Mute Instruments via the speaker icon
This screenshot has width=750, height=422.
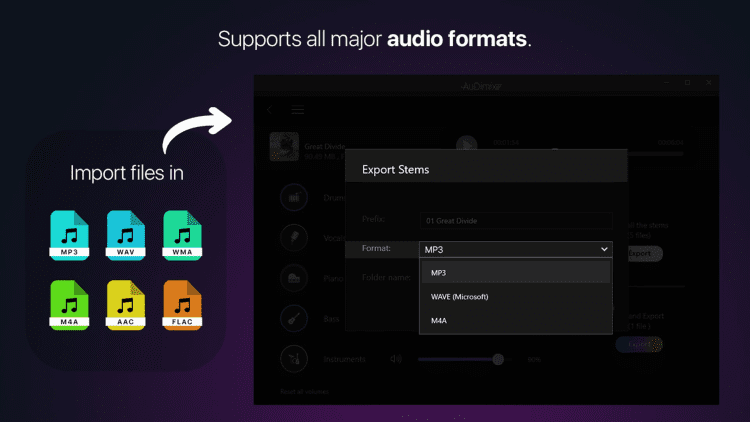click(x=396, y=359)
